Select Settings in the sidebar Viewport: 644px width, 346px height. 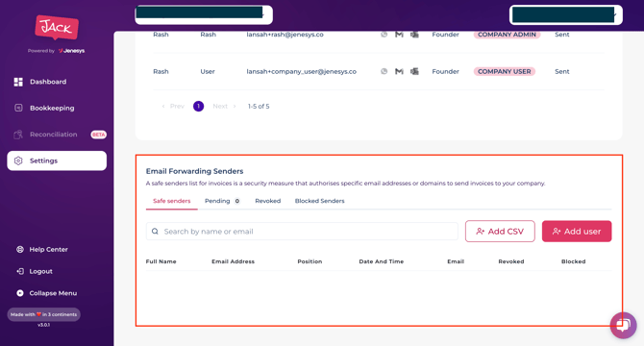[x=57, y=161]
